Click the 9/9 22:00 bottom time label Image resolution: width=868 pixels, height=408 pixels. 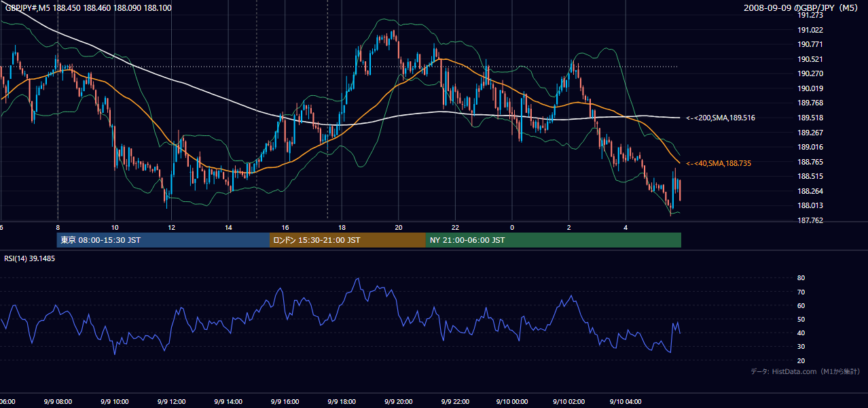(x=455, y=402)
